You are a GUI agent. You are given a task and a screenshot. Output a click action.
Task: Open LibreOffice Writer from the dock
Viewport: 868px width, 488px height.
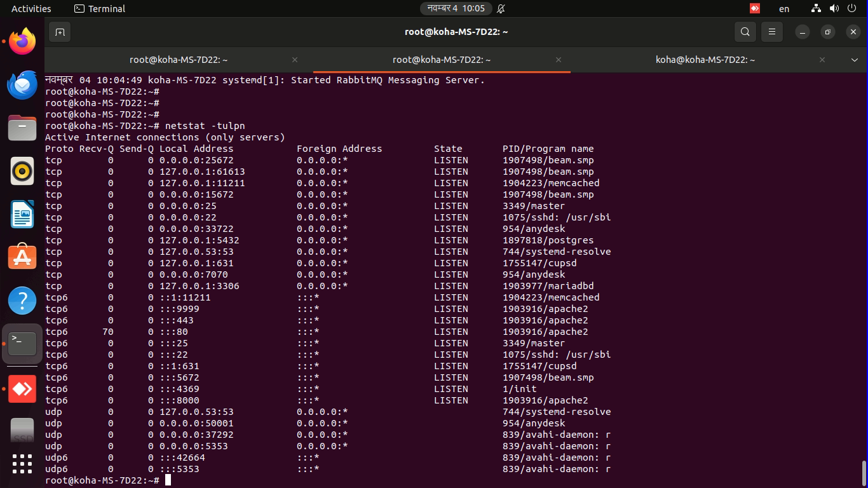(x=22, y=214)
